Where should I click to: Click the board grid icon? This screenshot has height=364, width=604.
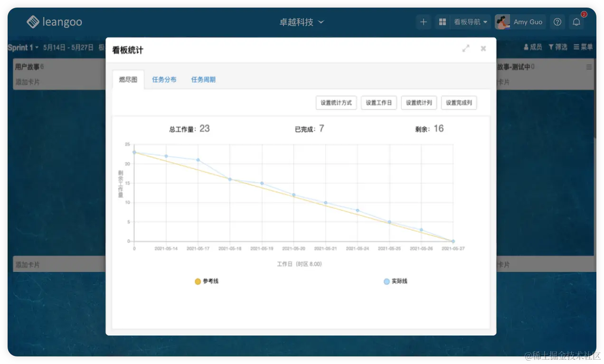(x=443, y=22)
